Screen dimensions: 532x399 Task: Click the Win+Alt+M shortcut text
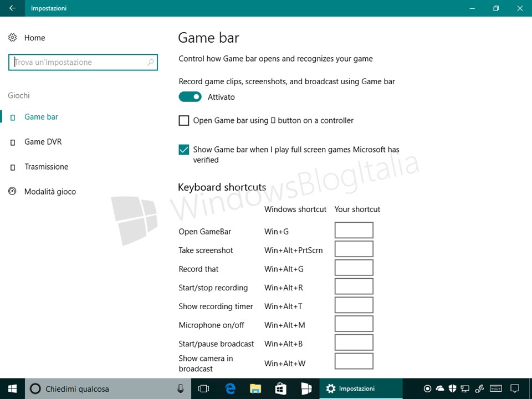pos(285,325)
